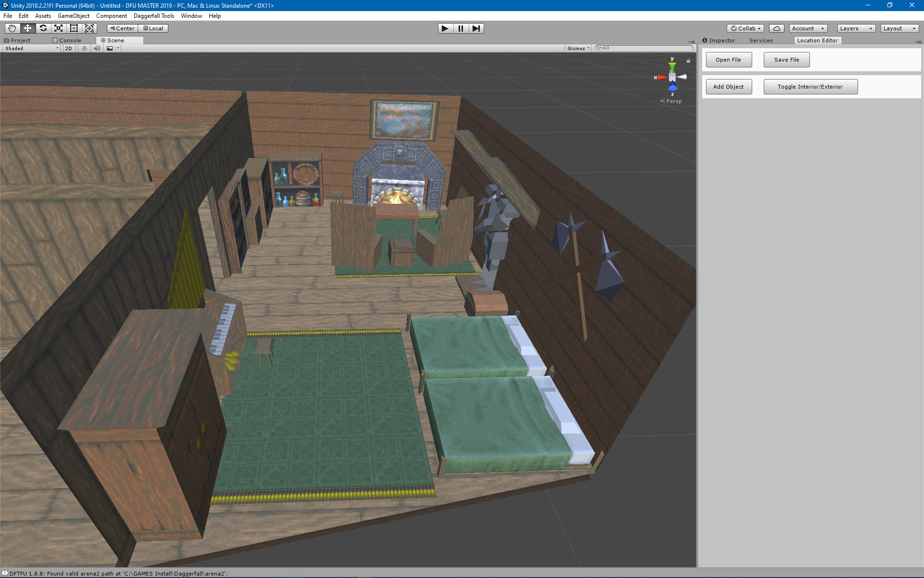Step one frame forward
Image resolution: width=924 pixels, height=578 pixels.
tap(476, 28)
